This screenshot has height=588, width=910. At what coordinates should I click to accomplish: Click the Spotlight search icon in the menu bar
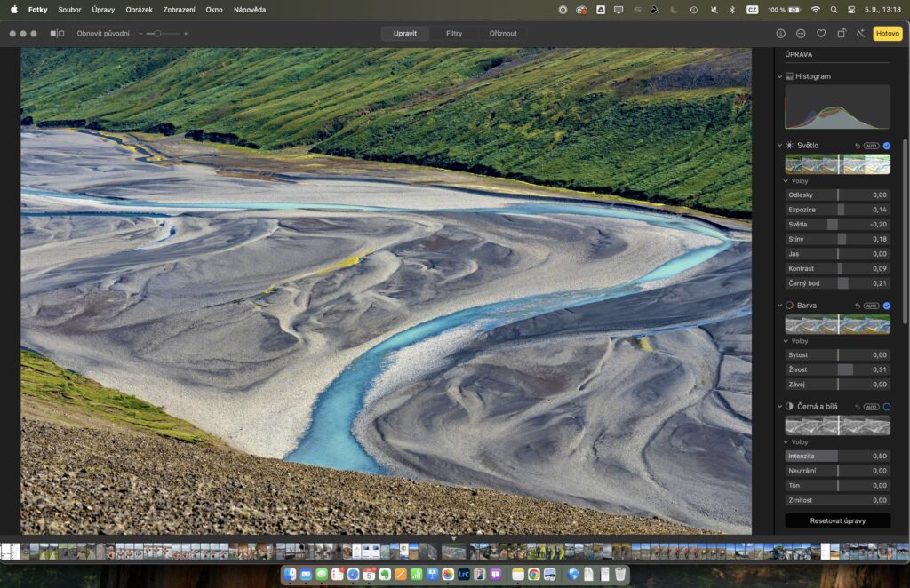[x=834, y=9]
